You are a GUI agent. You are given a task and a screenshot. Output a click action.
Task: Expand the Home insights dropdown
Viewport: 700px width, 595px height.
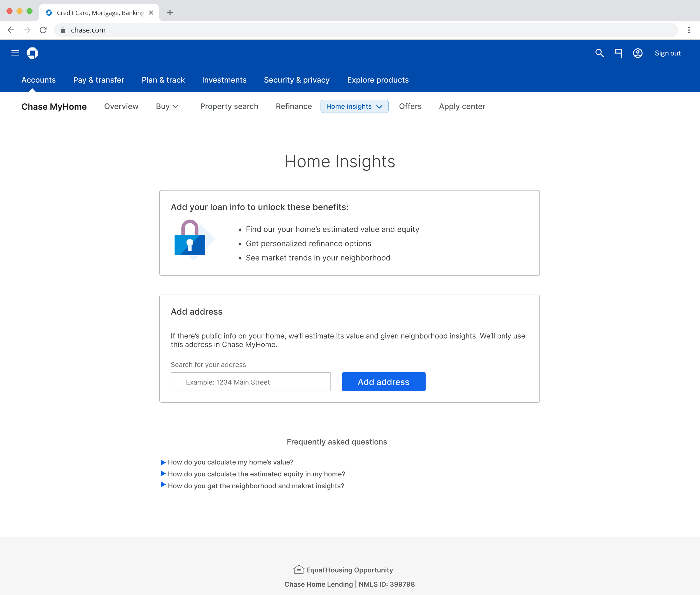(x=354, y=106)
